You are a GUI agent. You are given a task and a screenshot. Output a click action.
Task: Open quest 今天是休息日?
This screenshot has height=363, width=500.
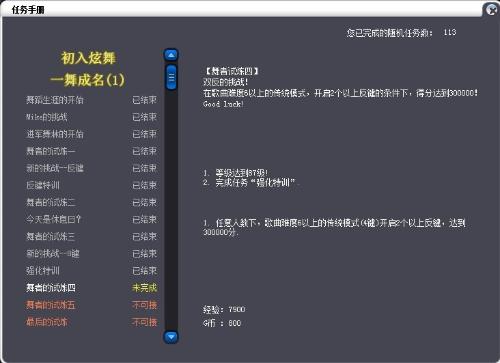[53, 219]
